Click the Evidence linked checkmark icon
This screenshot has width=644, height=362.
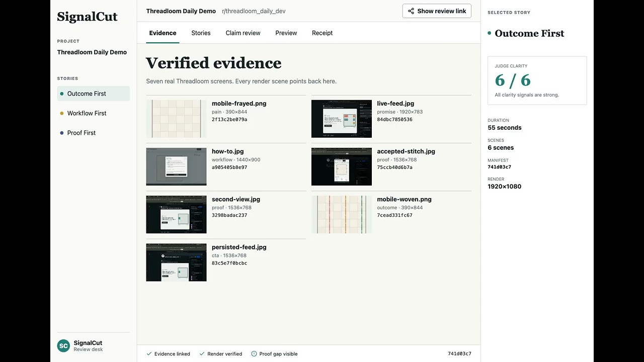click(149, 354)
